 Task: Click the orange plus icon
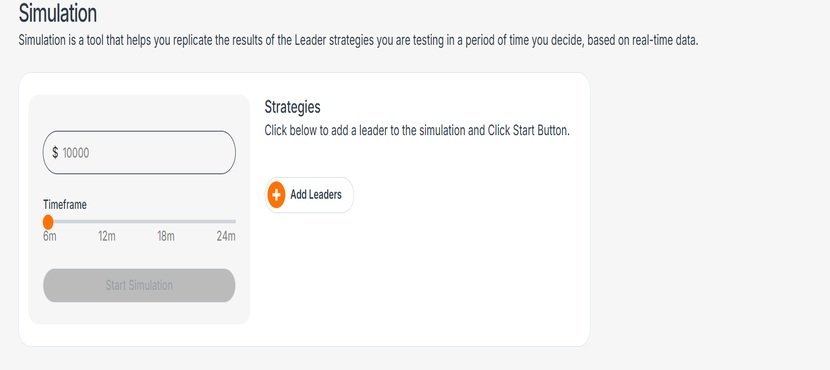[276, 195]
